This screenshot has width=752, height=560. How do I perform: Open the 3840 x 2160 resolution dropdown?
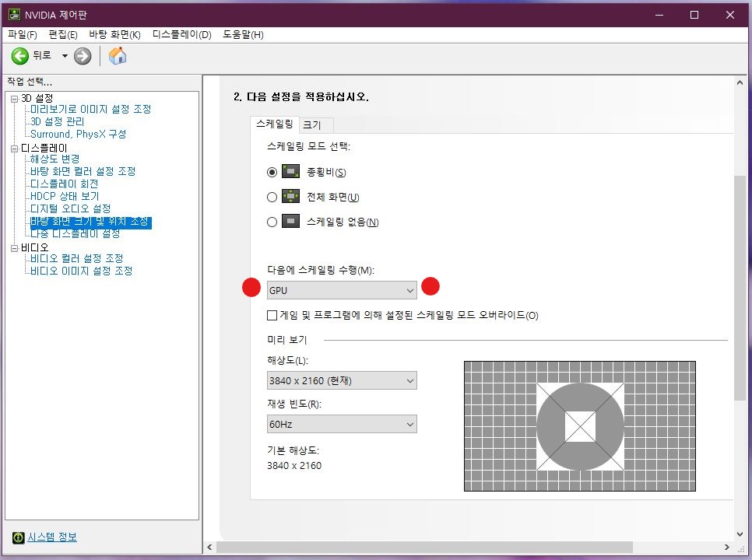pyautogui.click(x=342, y=381)
